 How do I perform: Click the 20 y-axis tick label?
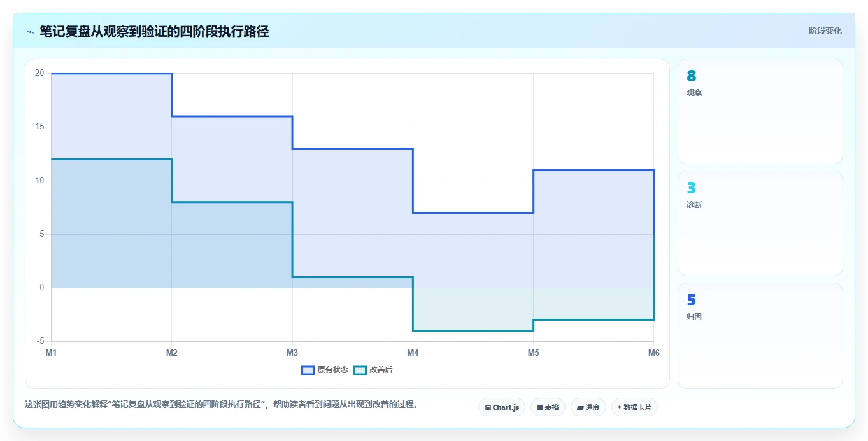(x=39, y=73)
